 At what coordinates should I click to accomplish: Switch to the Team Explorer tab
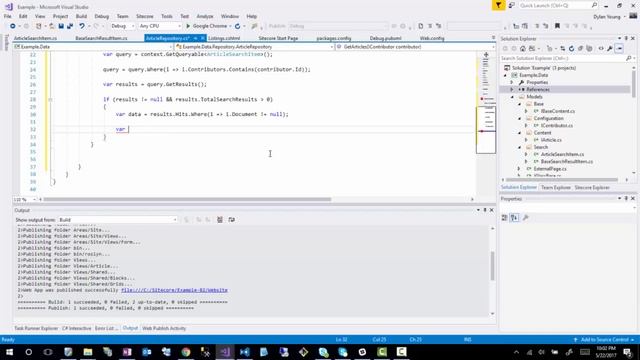click(556, 187)
